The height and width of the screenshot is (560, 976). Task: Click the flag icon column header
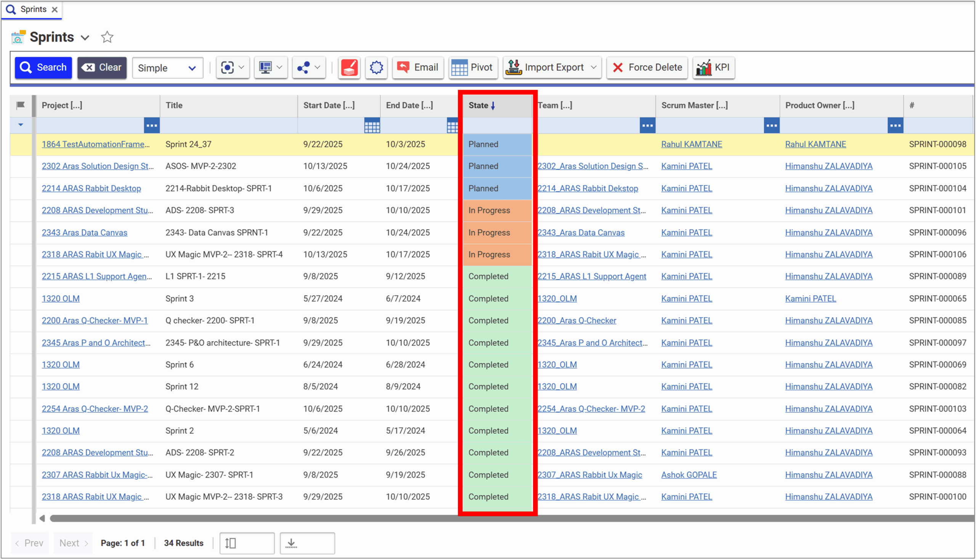pyautogui.click(x=21, y=105)
